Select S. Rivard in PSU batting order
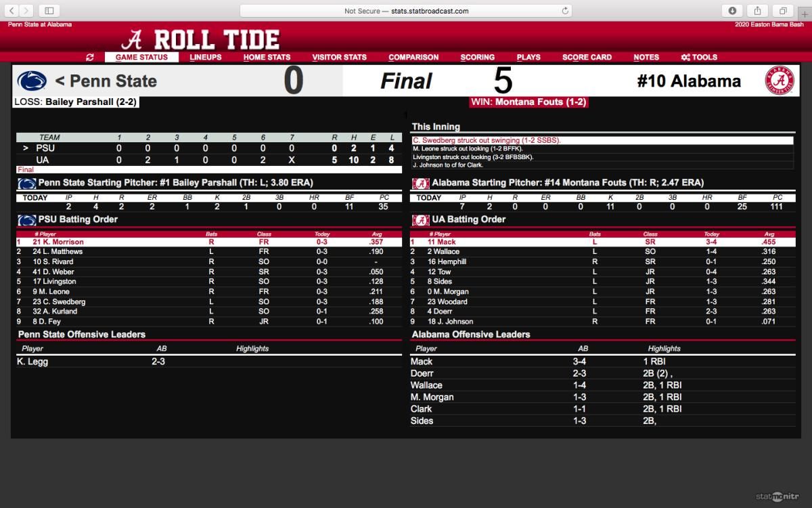Viewport: 812px width, 508px height. (208, 261)
